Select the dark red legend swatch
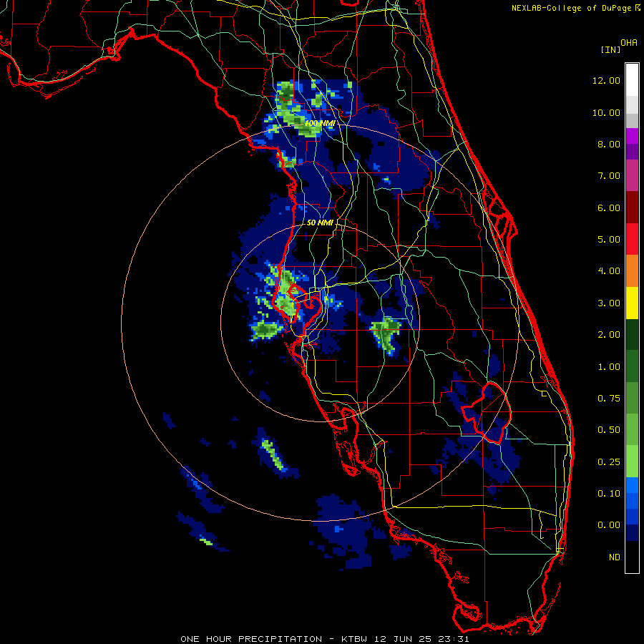Image resolution: width=644 pixels, height=644 pixels. point(632,208)
